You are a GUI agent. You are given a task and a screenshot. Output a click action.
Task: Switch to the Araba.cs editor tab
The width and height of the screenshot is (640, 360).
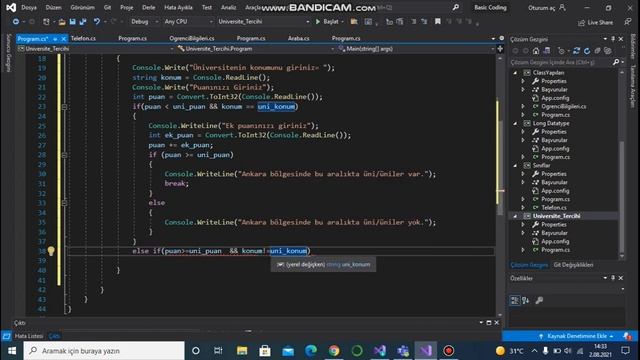click(x=298, y=38)
